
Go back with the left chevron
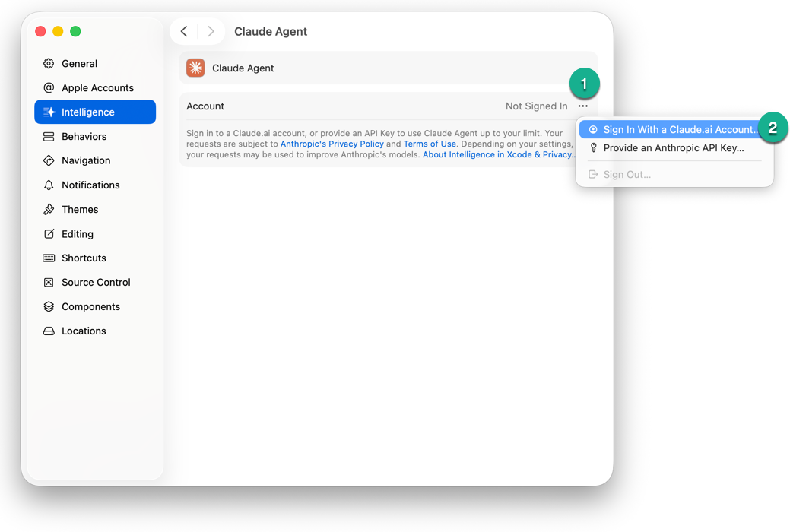click(184, 31)
